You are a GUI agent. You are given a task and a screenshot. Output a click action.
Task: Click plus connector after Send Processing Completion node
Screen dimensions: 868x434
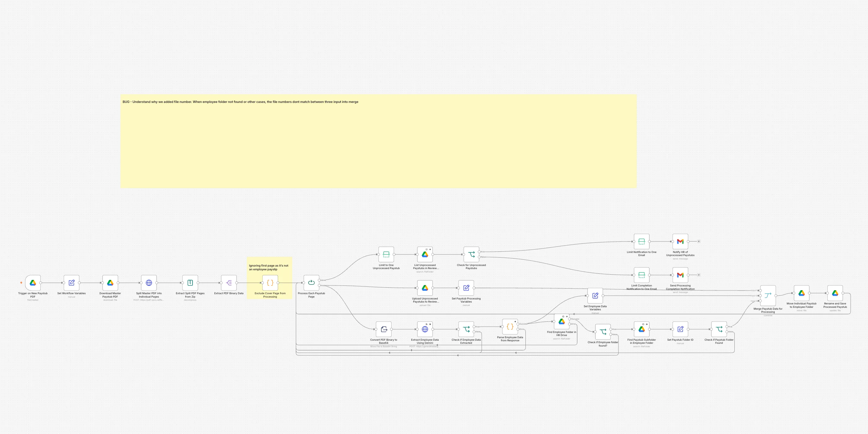(699, 275)
